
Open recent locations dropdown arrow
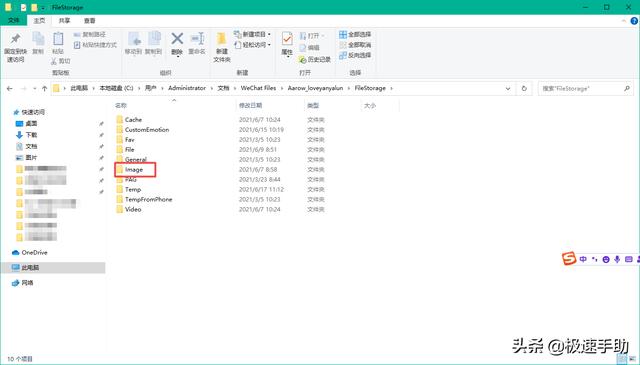pos(34,88)
